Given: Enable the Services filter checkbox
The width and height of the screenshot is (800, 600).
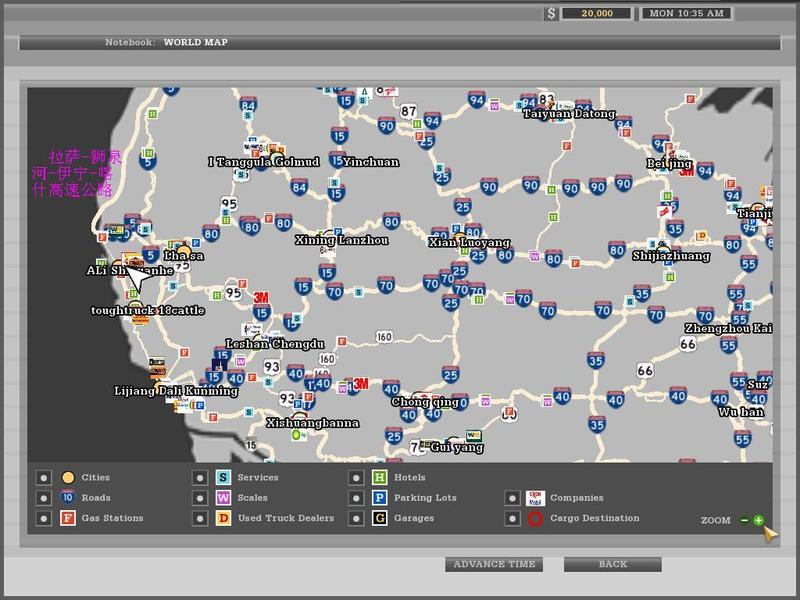Looking at the screenshot, I should point(200,478).
